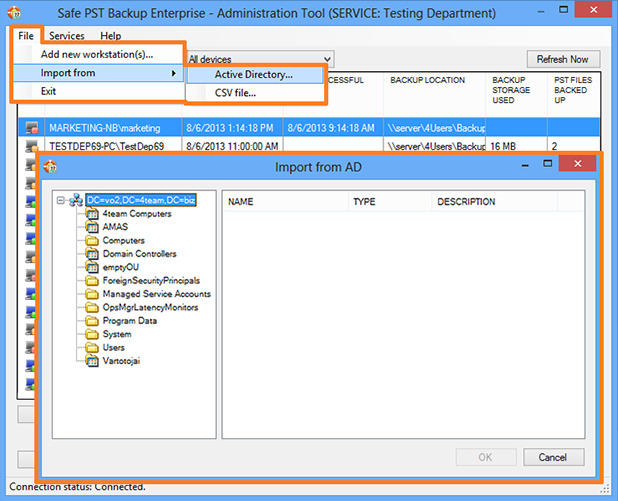Open the Help menu
The width and height of the screenshot is (618, 501).
pyautogui.click(x=111, y=36)
